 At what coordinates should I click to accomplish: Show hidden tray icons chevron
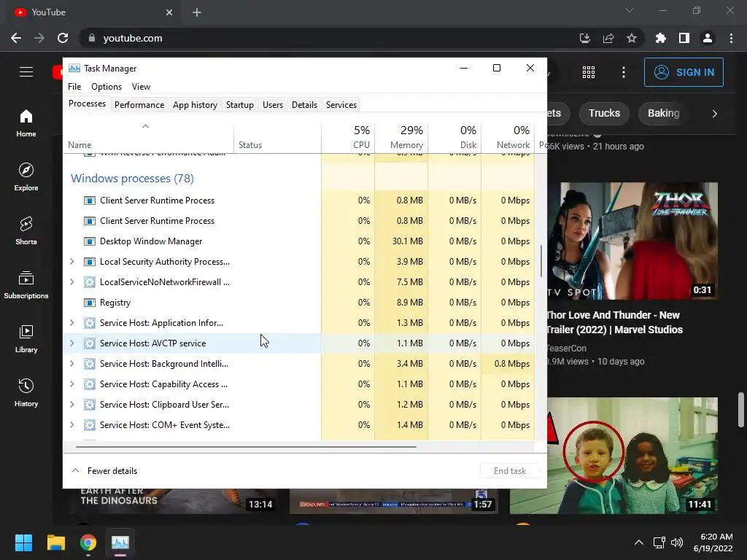pos(639,542)
